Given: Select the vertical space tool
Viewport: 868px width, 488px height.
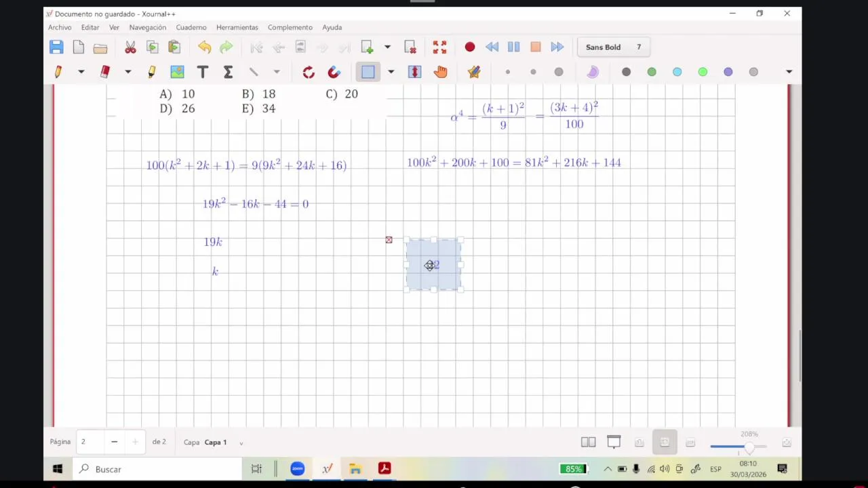Looking at the screenshot, I should point(415,71).
